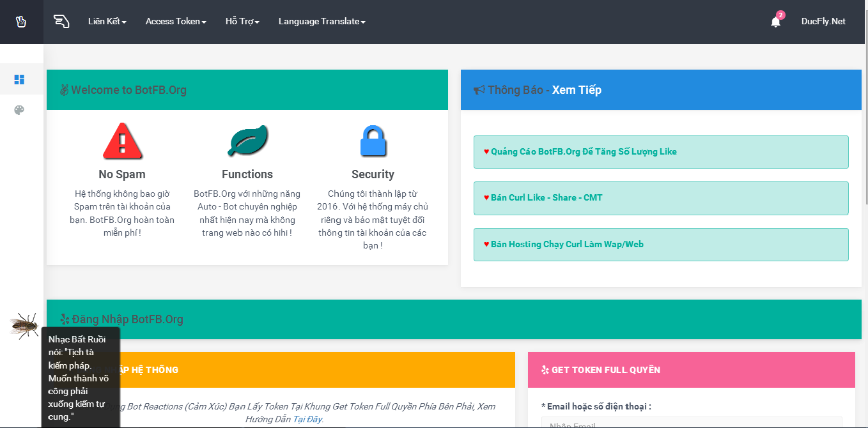Click the Security heading
The width and height of the screenshot is (868, 428).
tap(373, 174)
